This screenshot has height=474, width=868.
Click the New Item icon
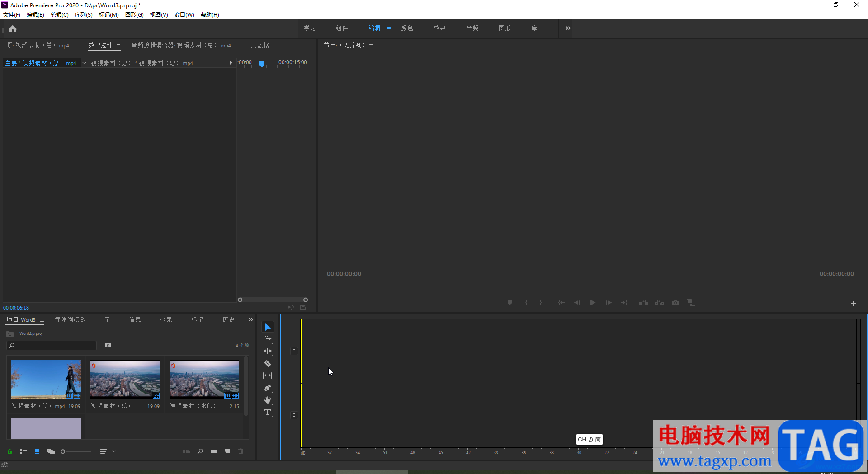227,451
